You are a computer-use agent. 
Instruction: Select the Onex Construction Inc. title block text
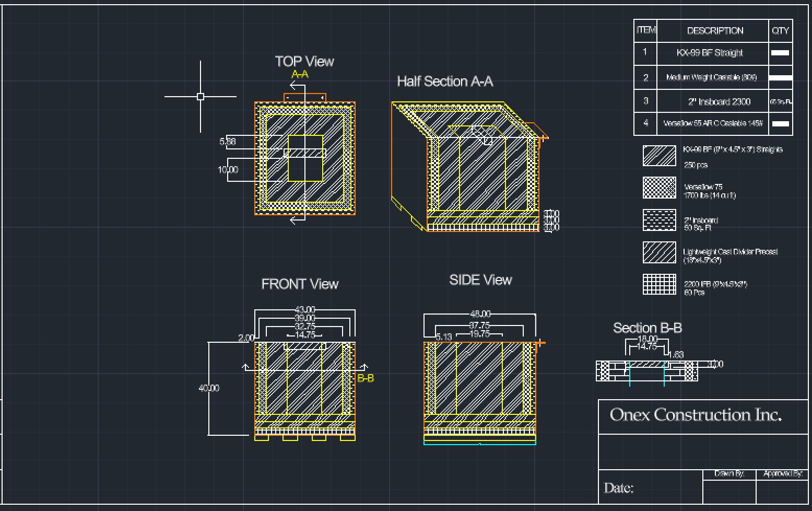tap(696, 415)
